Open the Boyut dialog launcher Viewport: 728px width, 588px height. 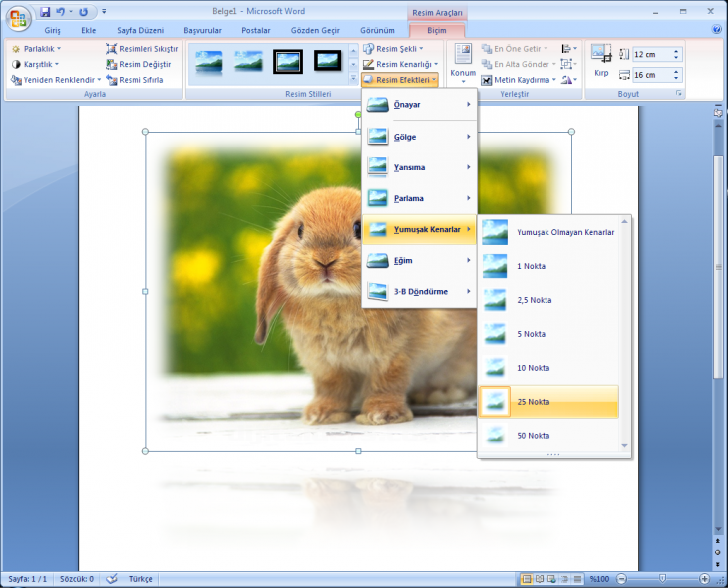click(x=679, y=94)
